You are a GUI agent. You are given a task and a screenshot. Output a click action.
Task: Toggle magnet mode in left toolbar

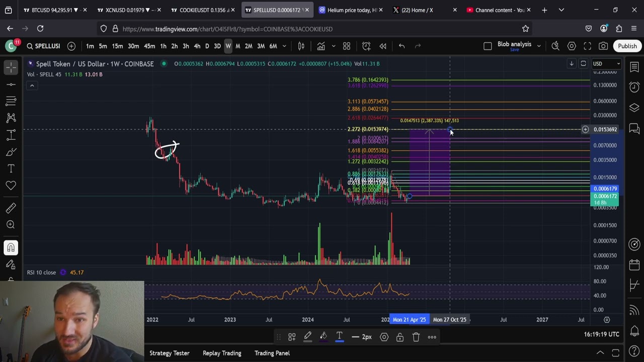(11, 247)
